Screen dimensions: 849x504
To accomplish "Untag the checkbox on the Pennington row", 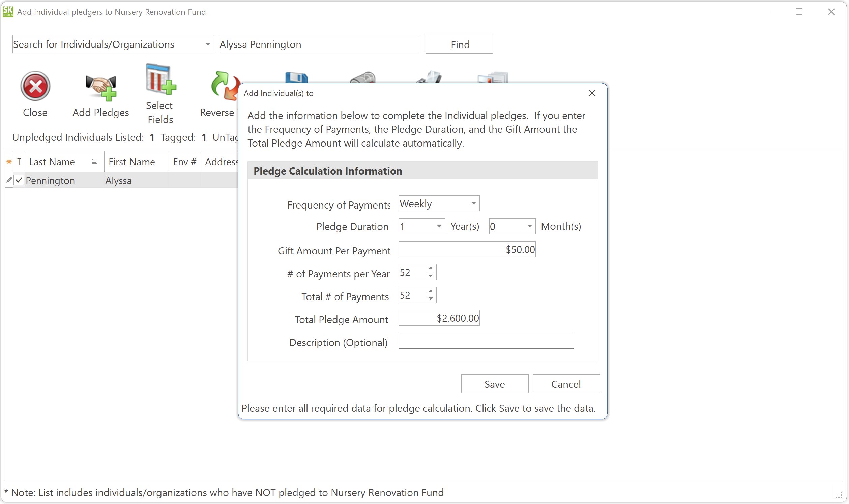I will coord(19,180).
